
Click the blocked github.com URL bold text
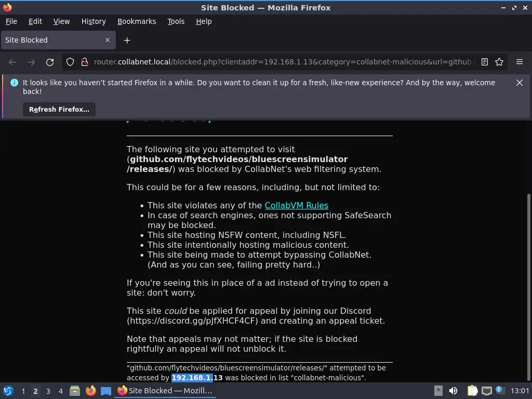[237, 164]
